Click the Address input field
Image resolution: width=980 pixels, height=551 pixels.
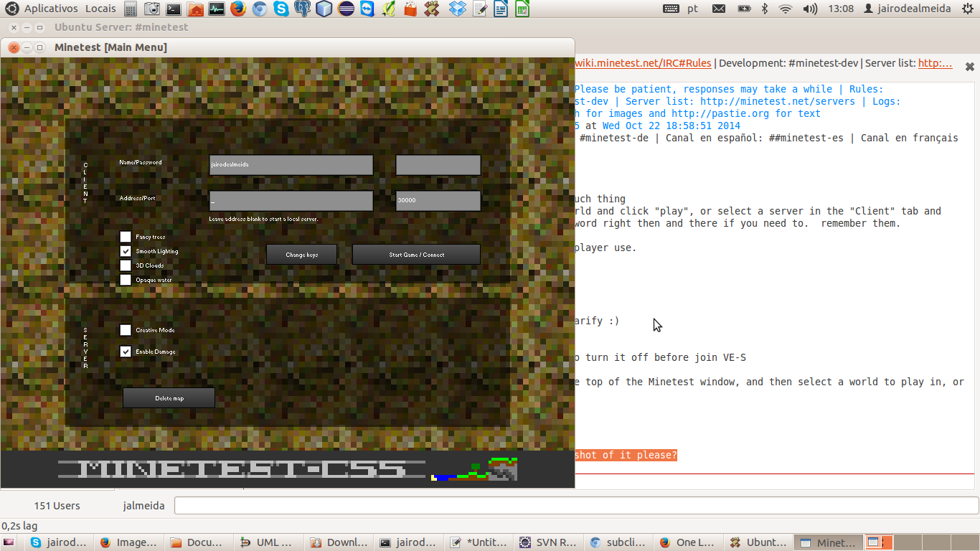click(x=291, y=201)
